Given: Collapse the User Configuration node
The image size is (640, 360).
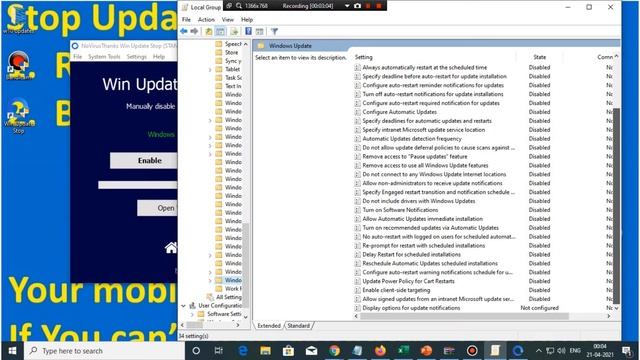Looking at the screenshot, I should 183,305.
